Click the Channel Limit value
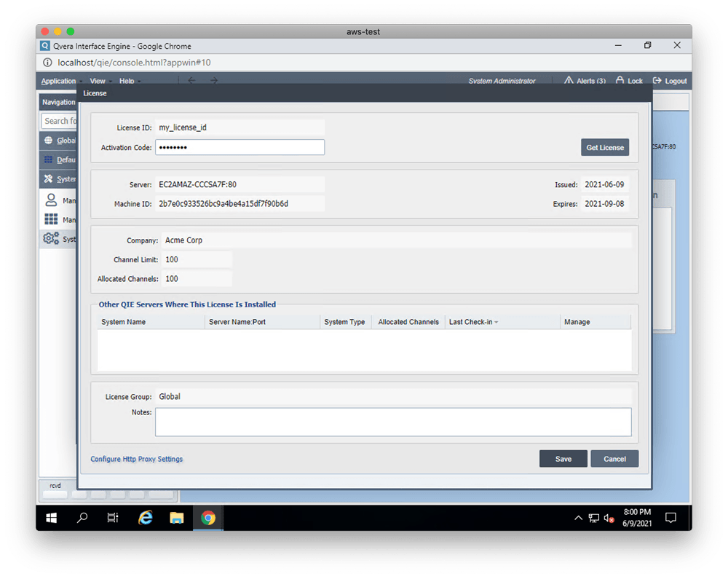The width and height of the screenshot is (728, 579). pos(197,259)
